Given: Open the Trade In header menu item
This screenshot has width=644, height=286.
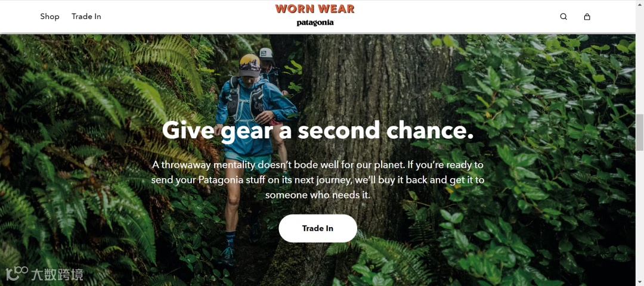Looking at the screenshot, I should coord(86,17).
